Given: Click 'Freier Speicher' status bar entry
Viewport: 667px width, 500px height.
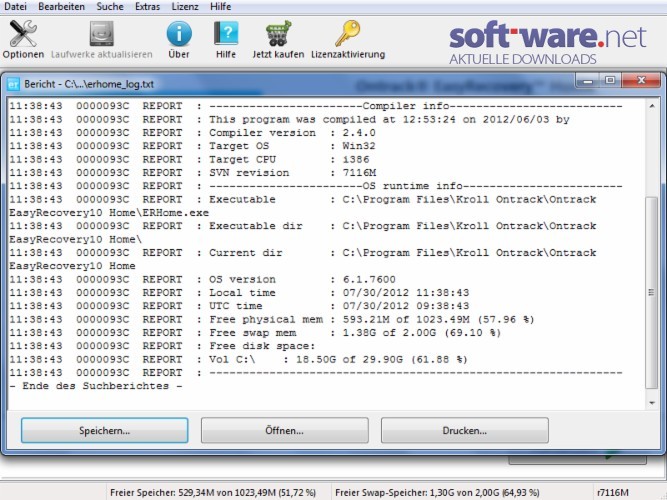Looking at the screenshot, I should point(213,493).
